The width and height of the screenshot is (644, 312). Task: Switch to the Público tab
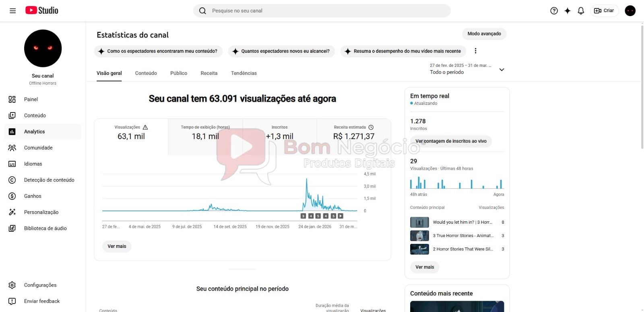click(x=178, y=73)
